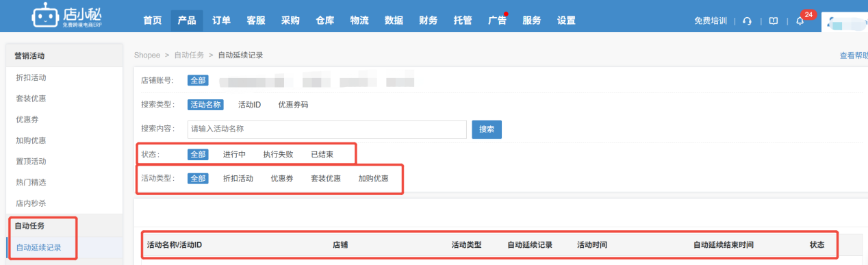This screenshot has height=265, width=868.
Task: Select 加购优惠 in the sidebar
Action: [31, 140]
